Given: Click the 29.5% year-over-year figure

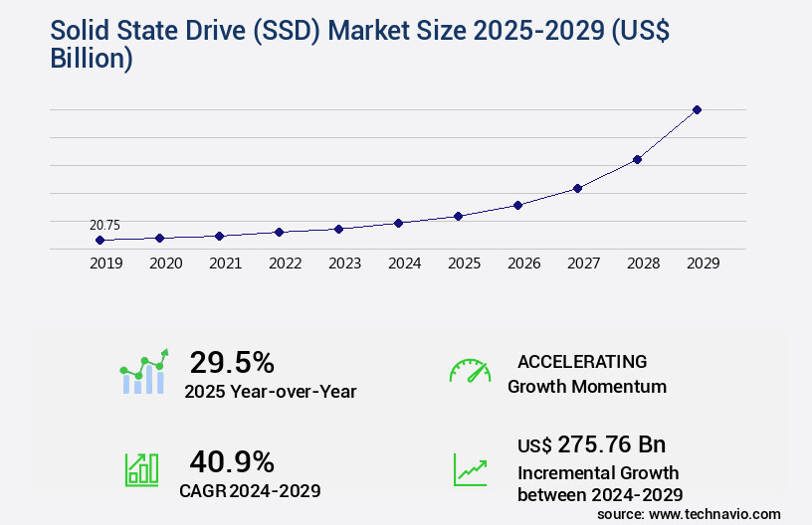Looking at the screenshot, I should pyautogui.click(x=232, y=362).
